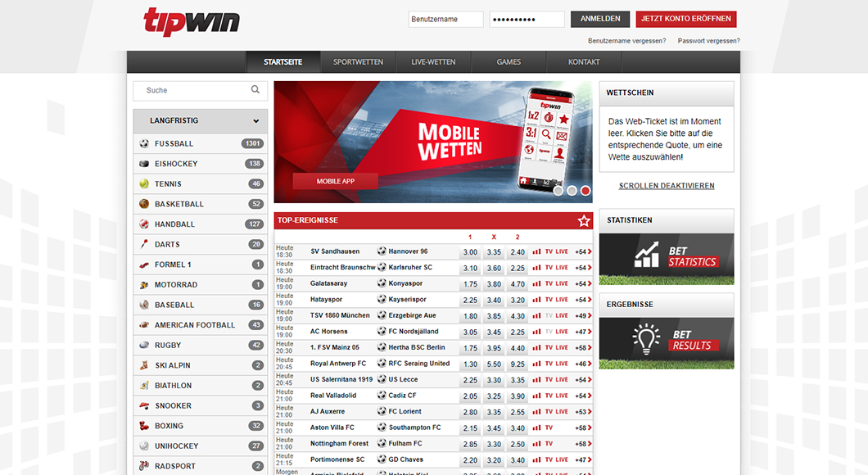
Task: Open statistics bars icon for SV Sandhausen match
Action: [536, 252]
